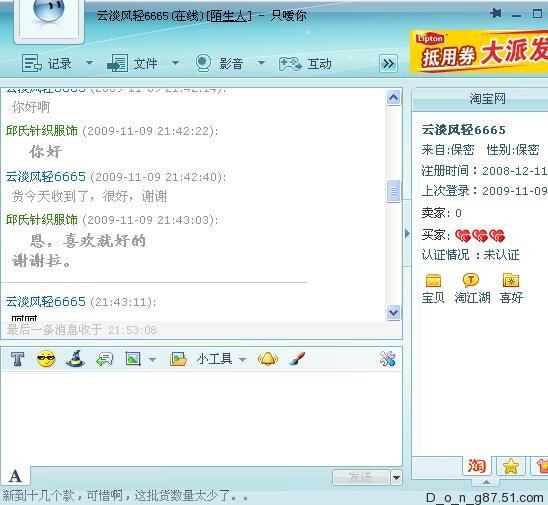Click the 上次登录 last login line

[x=484, y=191]
